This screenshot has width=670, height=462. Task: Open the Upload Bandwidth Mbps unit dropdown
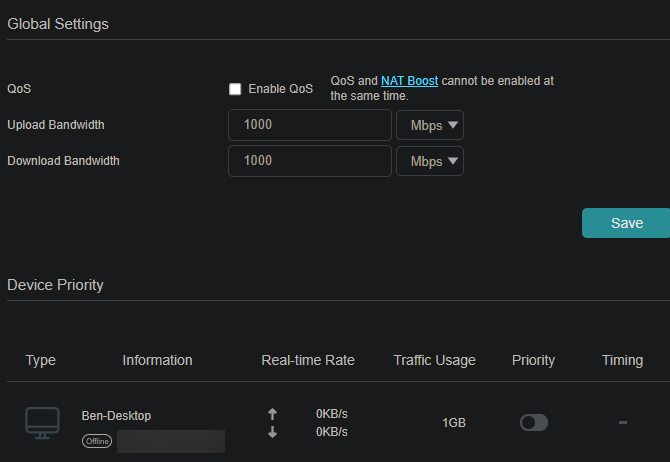coord(430,125)
